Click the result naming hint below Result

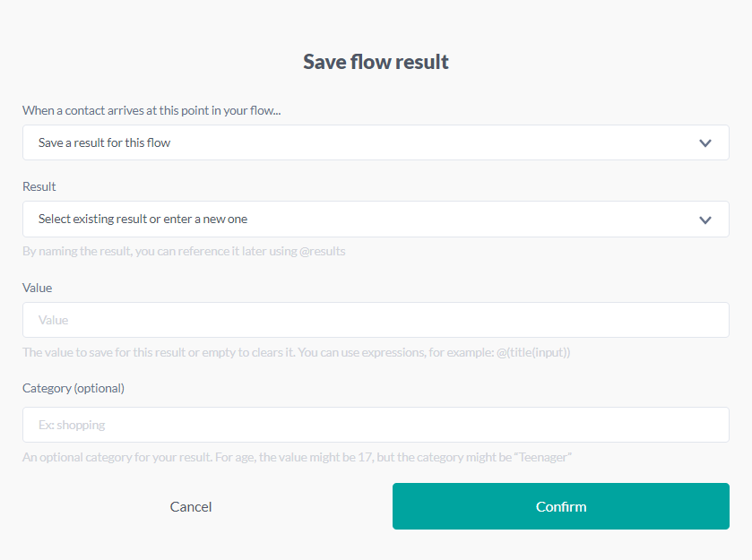tap(184, 251)
